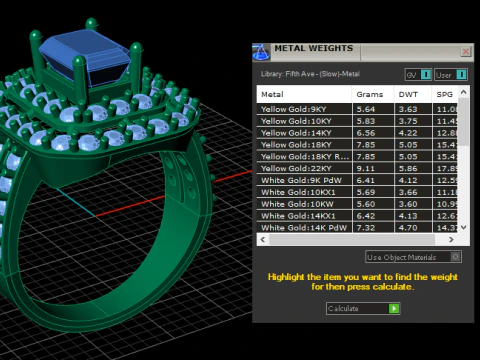The width and height of the screenshot is (480, 360).
Task: Select the Yellow Gold:10KY row
Action: [357, 121]
